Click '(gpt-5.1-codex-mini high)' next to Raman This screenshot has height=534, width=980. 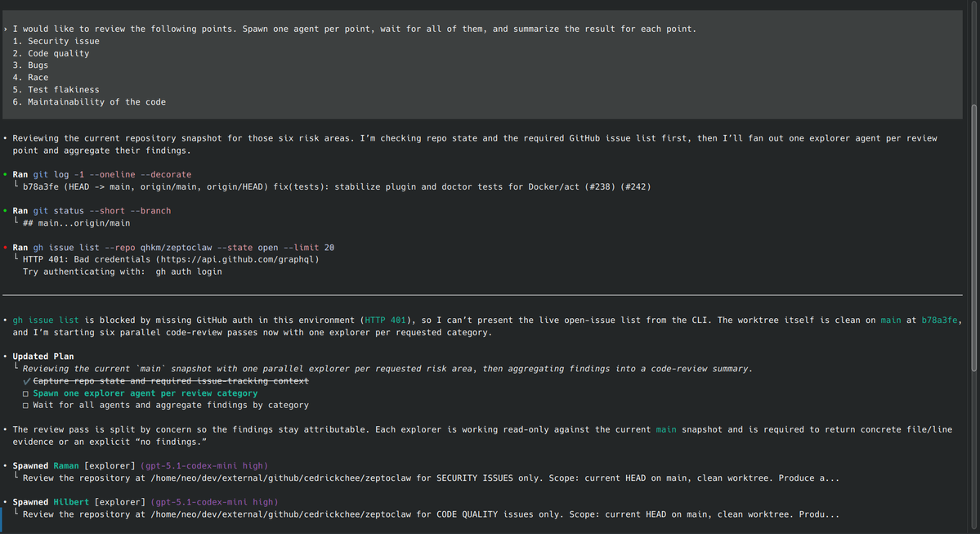pyautogui.click(x=204, y=466)
